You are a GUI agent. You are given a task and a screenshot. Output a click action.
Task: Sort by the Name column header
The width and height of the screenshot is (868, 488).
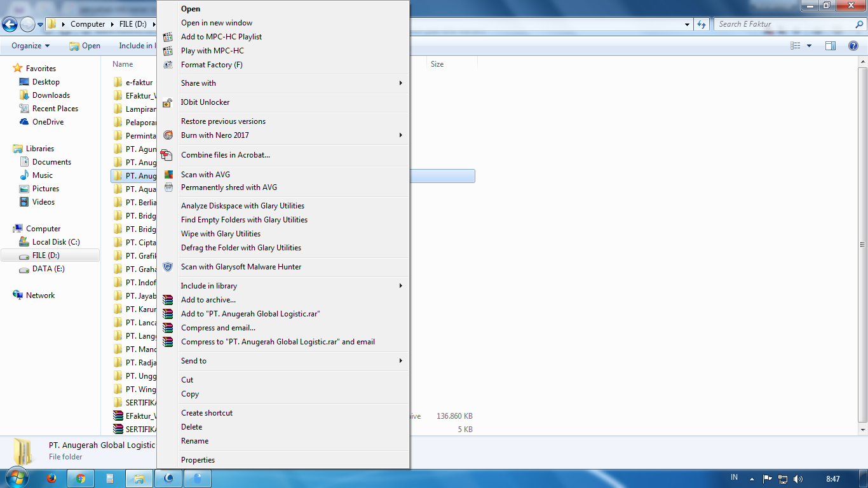tap(123, 64)
